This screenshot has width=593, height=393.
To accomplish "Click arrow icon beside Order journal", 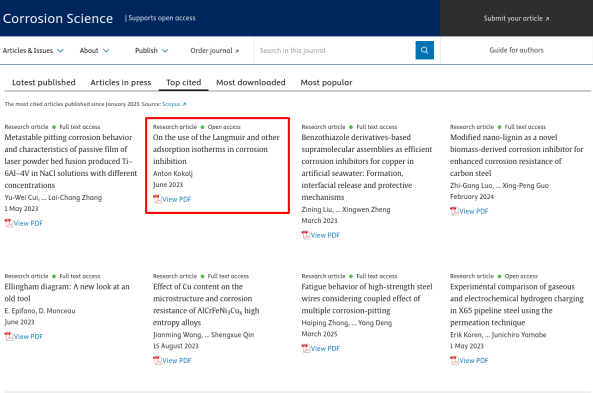I will coord(237,51).
